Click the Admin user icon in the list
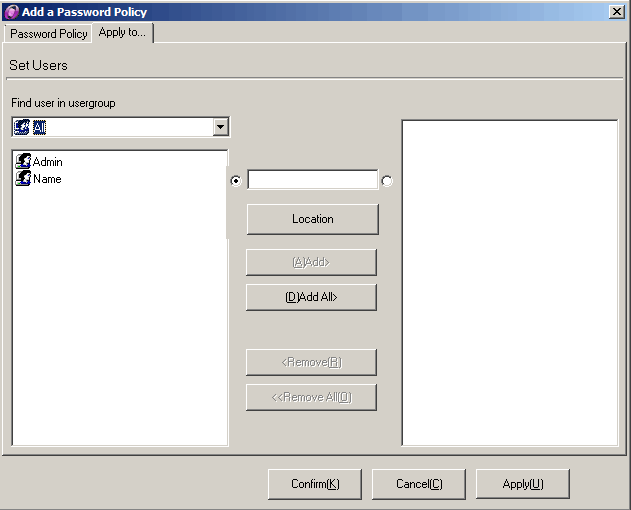The image size is (631, 510). pyautogui.click(x=23, y=161)
